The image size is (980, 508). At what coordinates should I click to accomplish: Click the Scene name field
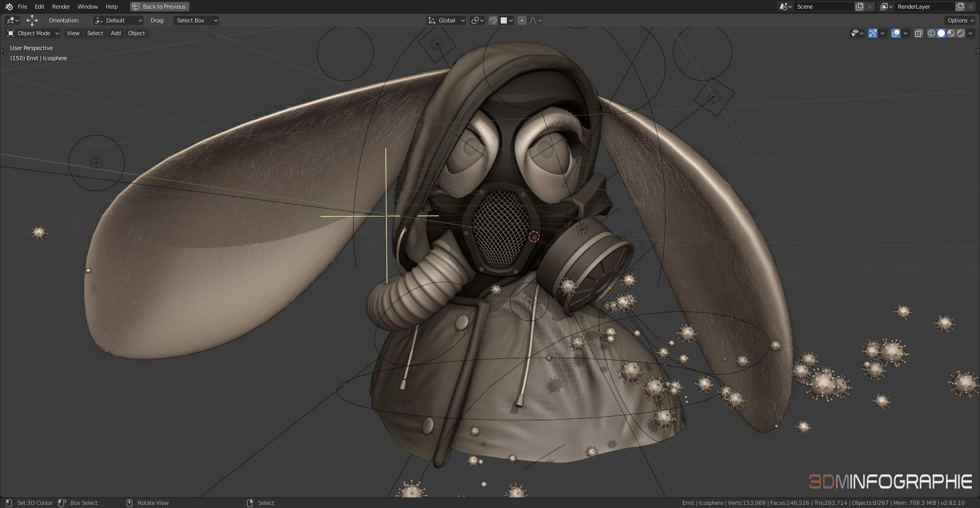823,7
